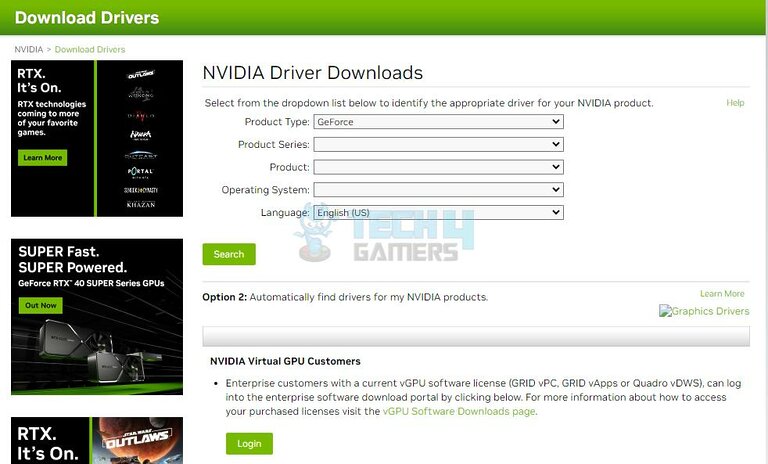Click Learn More link beside Option 2

[722, 294]
